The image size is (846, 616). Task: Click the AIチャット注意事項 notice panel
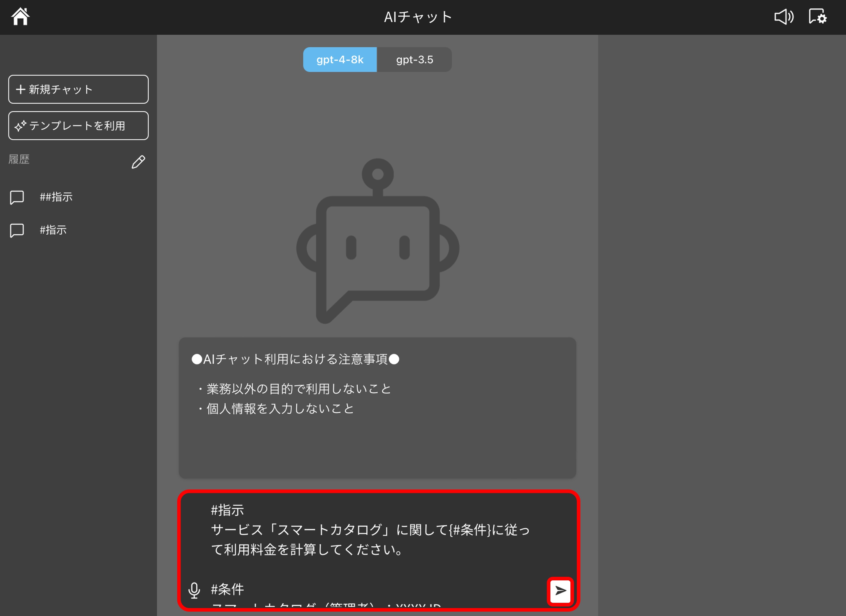coord(377,408)
